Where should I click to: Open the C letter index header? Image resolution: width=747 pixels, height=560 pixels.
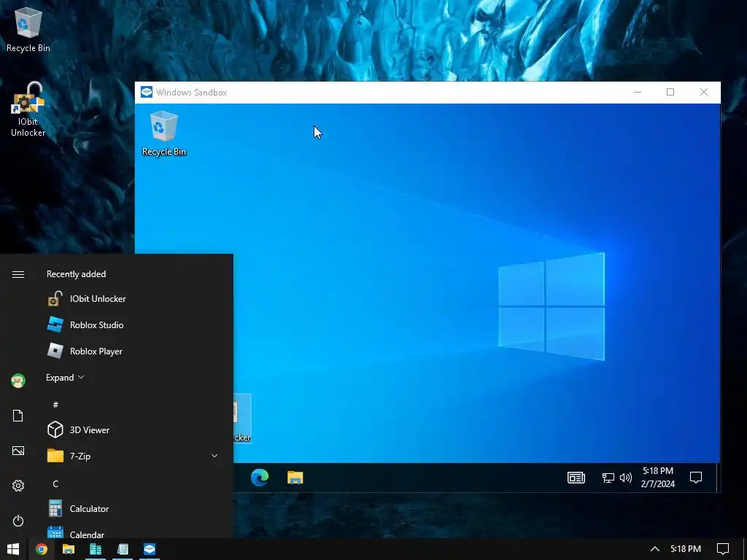(55, 484)
